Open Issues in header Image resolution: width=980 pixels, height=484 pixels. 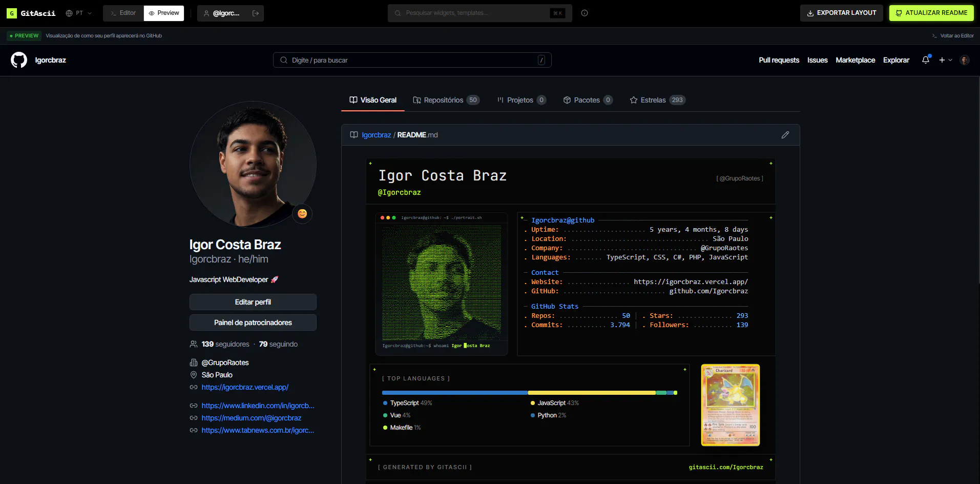pyautogui.click(x=817, y=60)
